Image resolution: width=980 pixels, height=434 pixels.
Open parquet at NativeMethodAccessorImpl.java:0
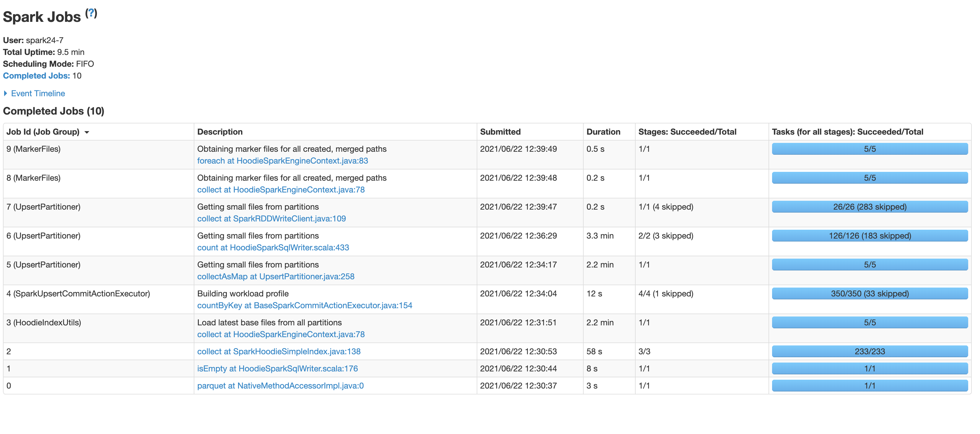point(280,385)
